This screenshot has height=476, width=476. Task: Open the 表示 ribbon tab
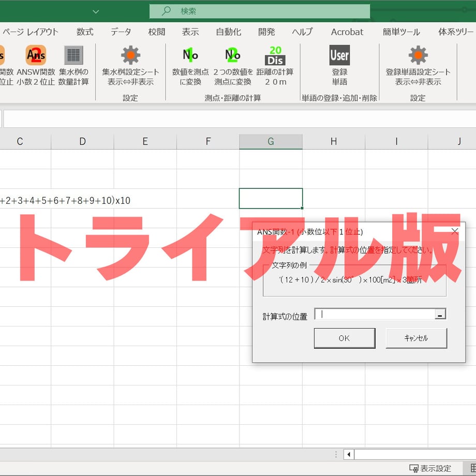[x=190, y=32]
